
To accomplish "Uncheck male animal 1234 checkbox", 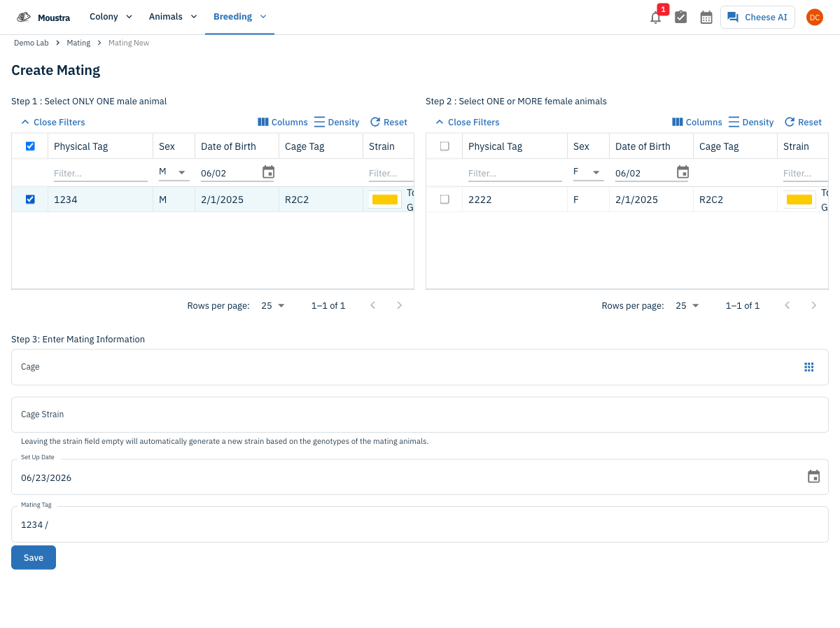I will [x=30, y=200].
